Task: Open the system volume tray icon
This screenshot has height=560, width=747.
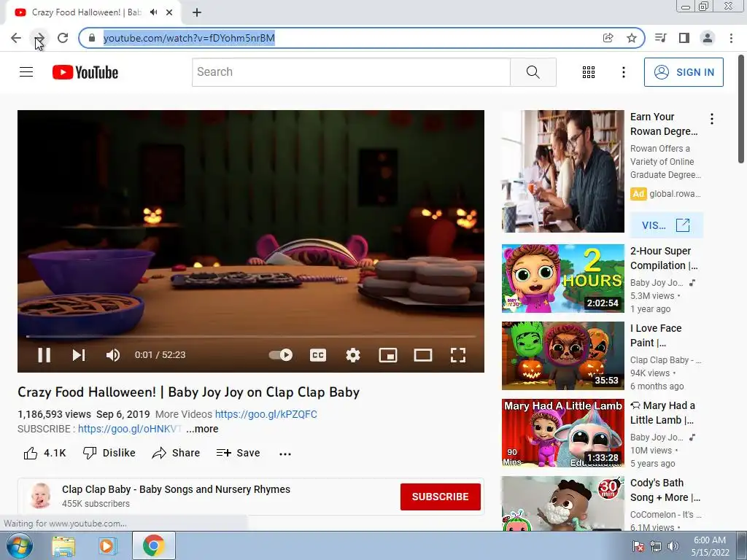Action: [673, 545]
